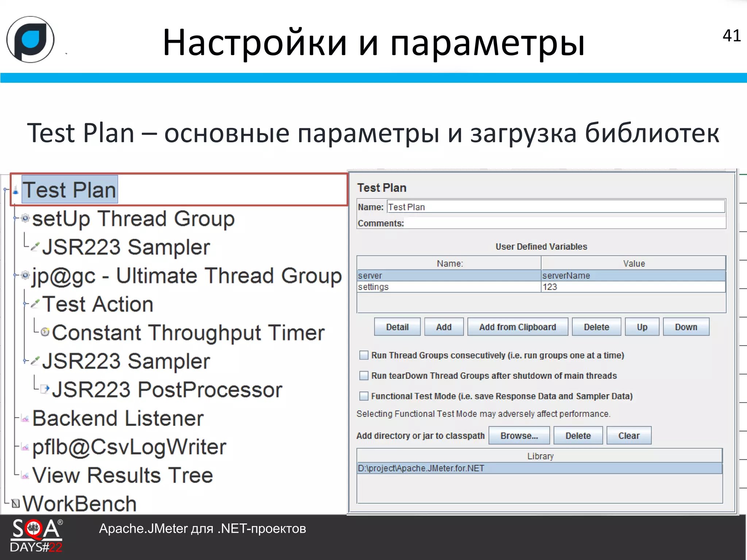This screenshot has width=747, height=560.
Task: Click the Test Plan Name field
Action: coord(556,207)
